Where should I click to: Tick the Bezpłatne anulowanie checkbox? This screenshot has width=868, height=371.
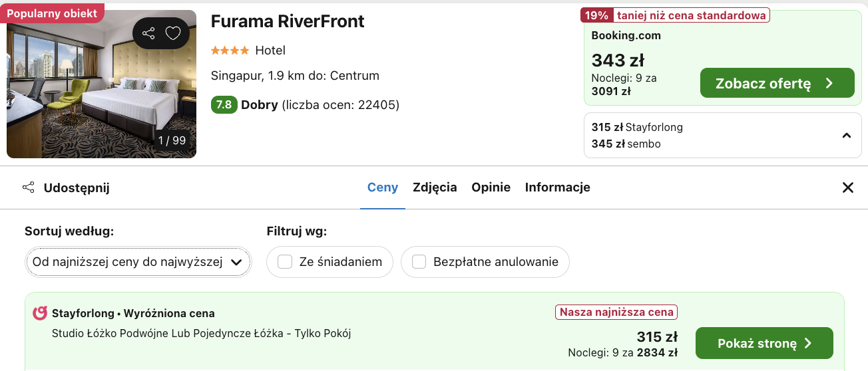pyautogui.click(x=419, y=262)
